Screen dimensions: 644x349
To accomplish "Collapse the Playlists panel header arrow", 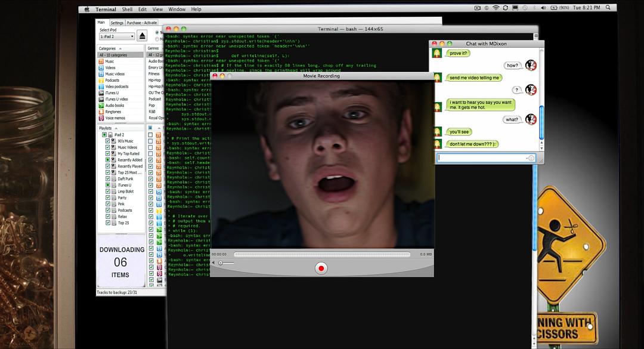I will point(116,128).
